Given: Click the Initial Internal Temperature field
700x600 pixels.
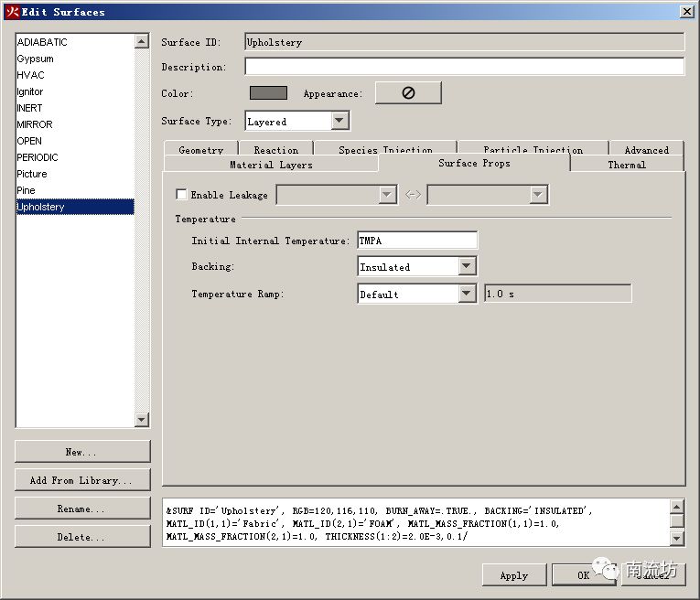Looking at the screenshot, I should tap(417, 241).
